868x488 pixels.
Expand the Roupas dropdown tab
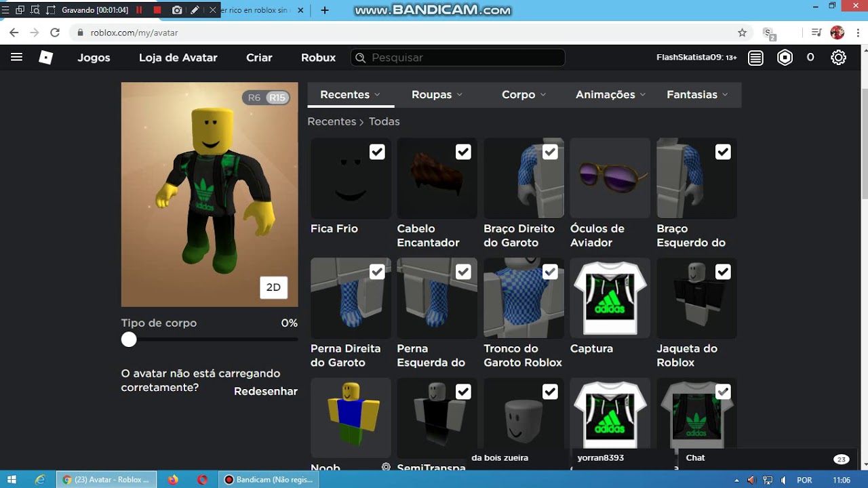point(437,95)
